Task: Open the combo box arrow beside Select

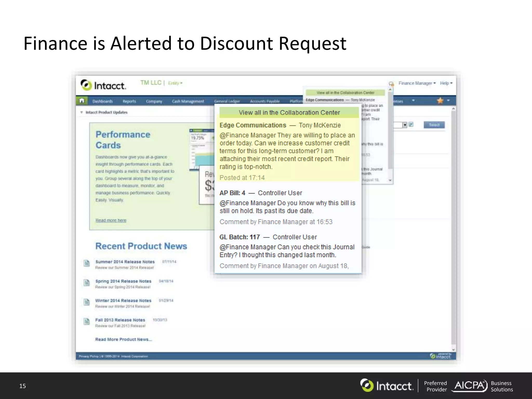Action: click(x=405, y=125)
